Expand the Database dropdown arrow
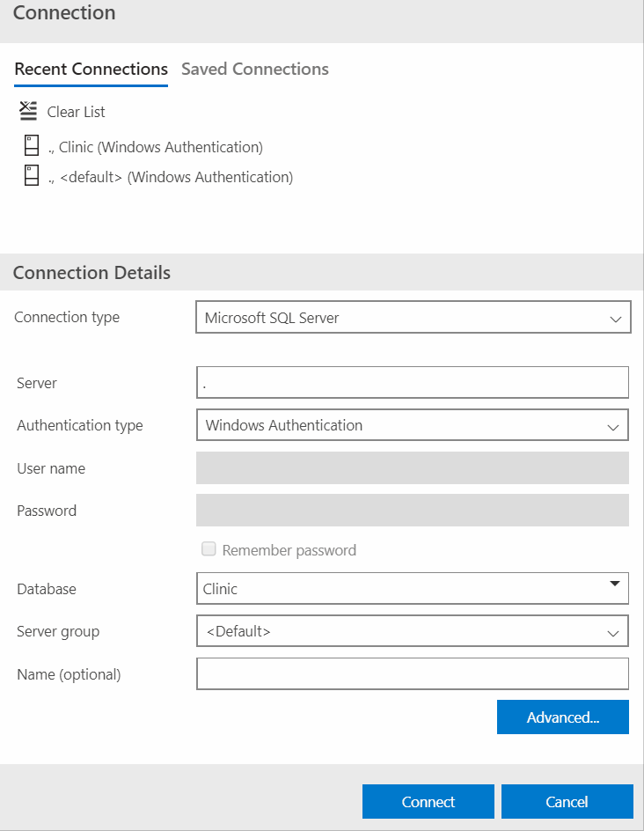 click(x=615, y=588)
